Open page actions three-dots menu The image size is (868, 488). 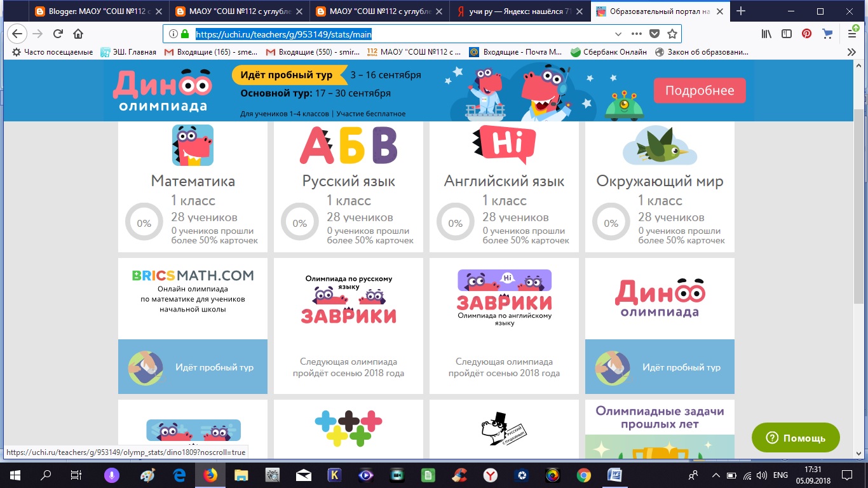637,34
